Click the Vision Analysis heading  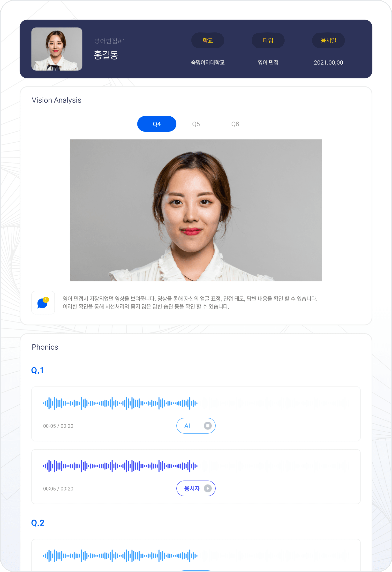click(56, 100)
